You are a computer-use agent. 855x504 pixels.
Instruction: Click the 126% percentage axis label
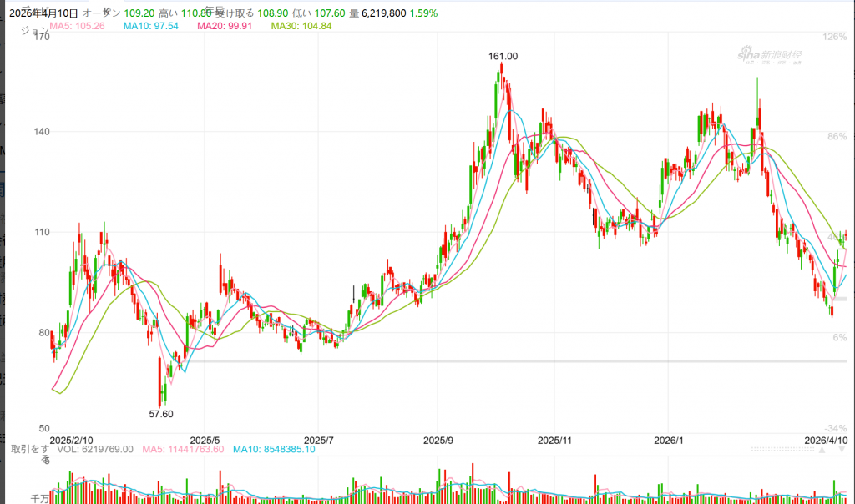point(834,38)
